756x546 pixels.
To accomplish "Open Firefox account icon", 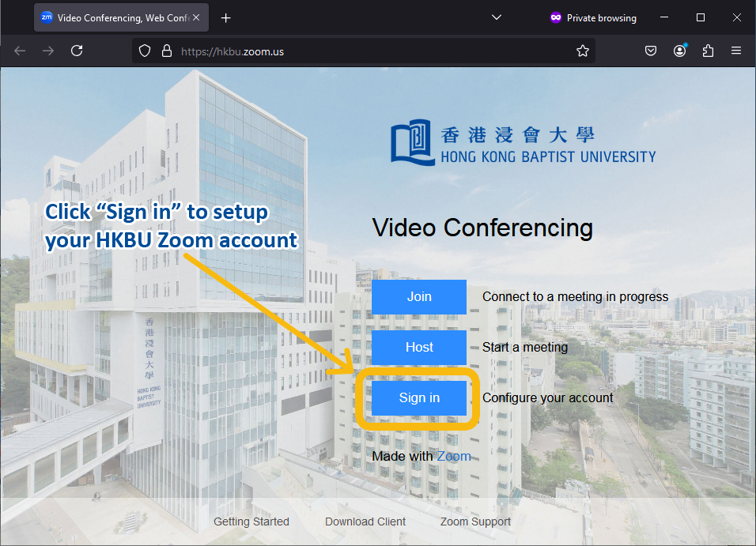I will tap(679, 51).
